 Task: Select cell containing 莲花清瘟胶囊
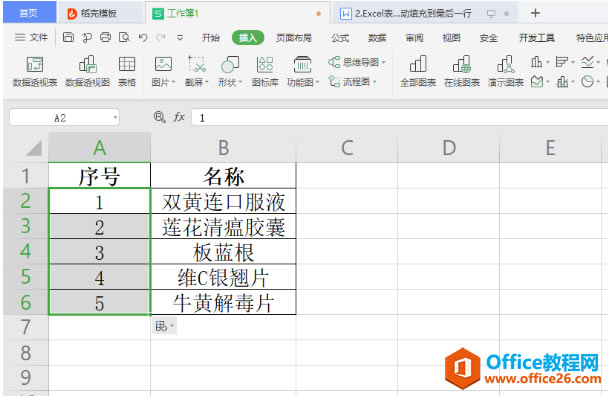(x=223, y=227)
